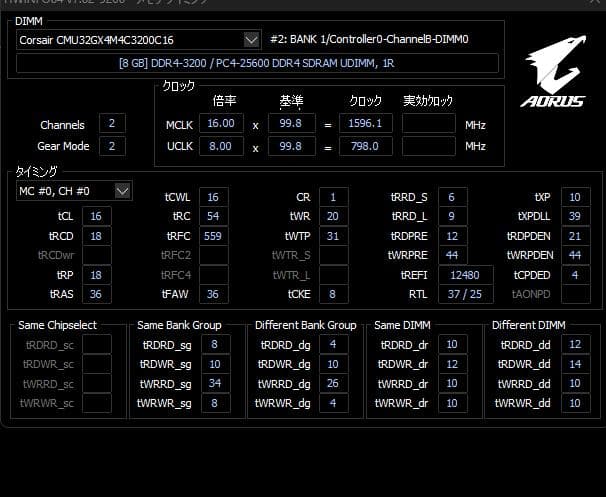Expand the MC #0, CH #0 selector

(x=74, y=191)
